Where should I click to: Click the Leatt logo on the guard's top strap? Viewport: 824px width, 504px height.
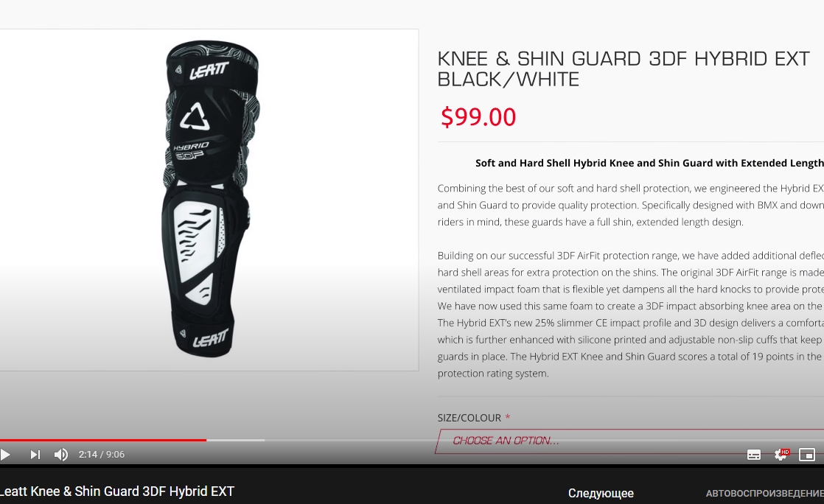209,71
